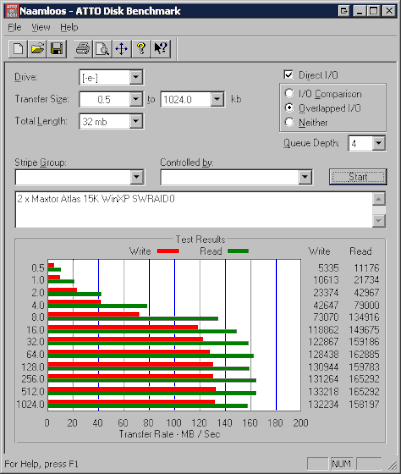Click in the drive description text field
Image resolution: width=401 pixels, height=474 pixels.
click(x=194, y=210)
